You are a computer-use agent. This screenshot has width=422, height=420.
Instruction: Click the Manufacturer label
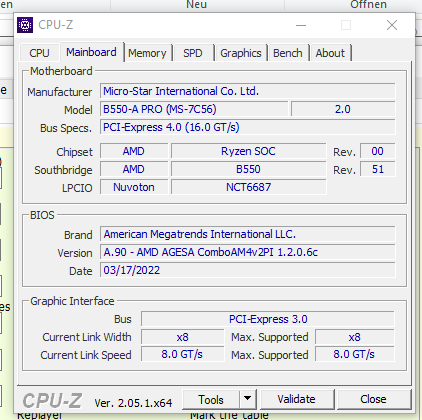pos(60,92)
